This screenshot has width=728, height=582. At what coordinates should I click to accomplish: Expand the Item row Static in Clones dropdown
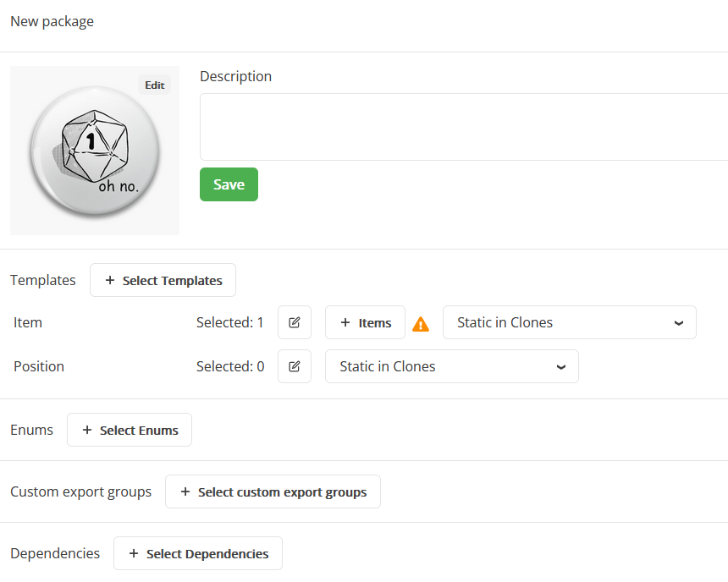point(569,322)
